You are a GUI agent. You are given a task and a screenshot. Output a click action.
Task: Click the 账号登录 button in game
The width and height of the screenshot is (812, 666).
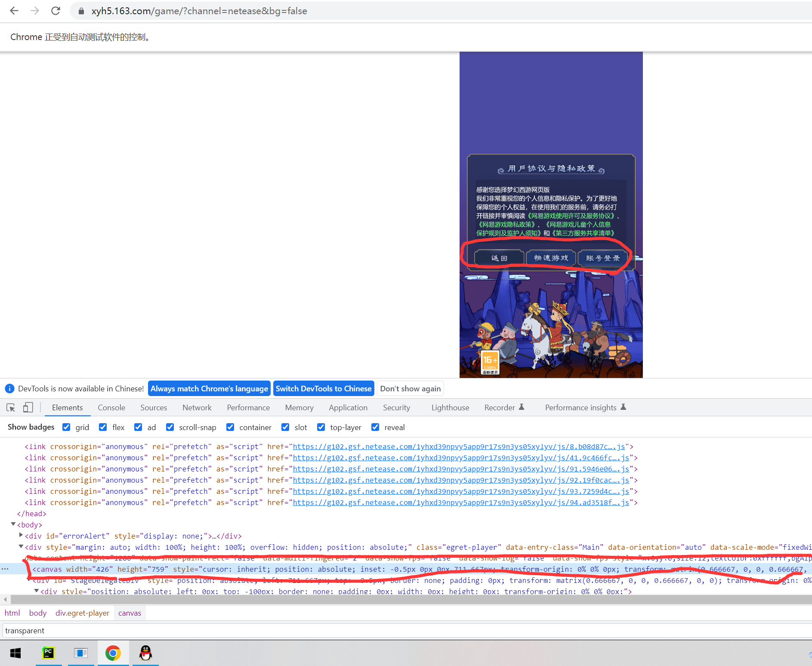[x=602, y=258]
